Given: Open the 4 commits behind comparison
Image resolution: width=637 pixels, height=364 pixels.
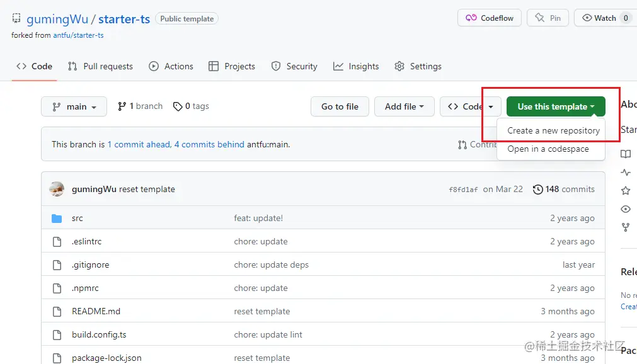Looking at the screenshot, I should click(x=209, y=144).
